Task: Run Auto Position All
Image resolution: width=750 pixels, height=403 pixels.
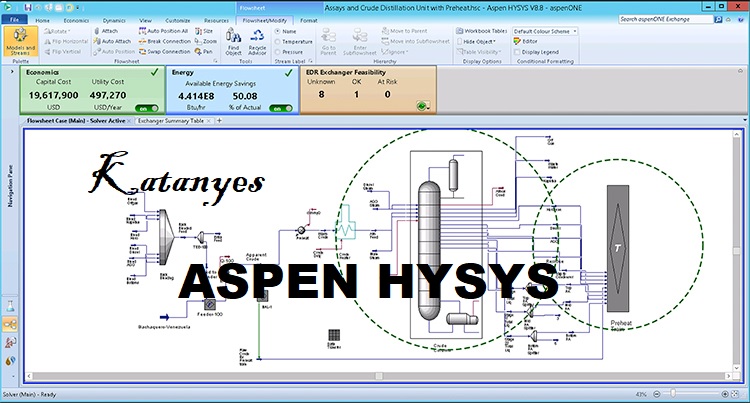Action: click(x=164, y=31)
